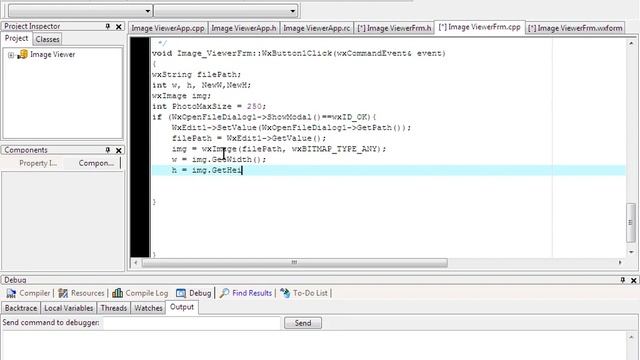Click the line 'int PhotoMaxSize = 250;'
This screenshot has height=360, width=640.
click(209, 107)
